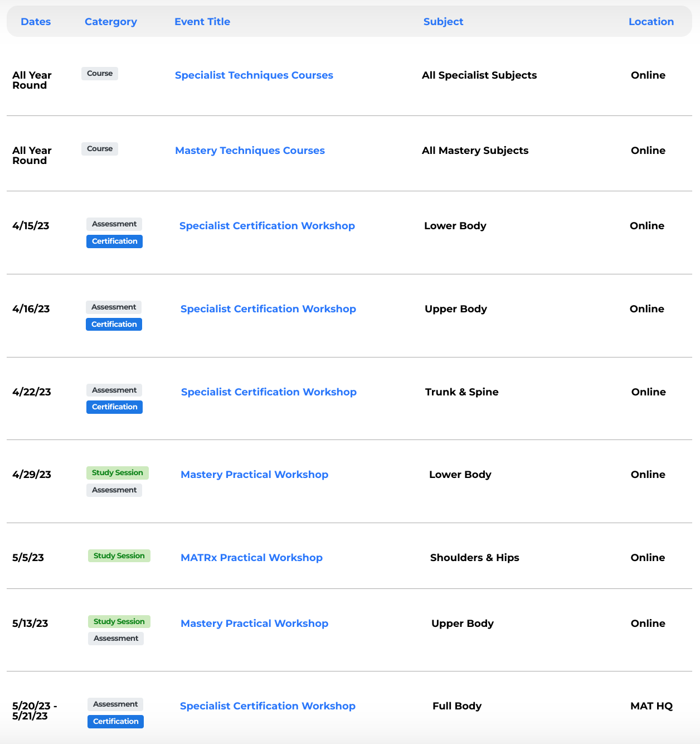Click the Event Title column header
The width and height of the screenshot is (700, 744).
(202, 22)
